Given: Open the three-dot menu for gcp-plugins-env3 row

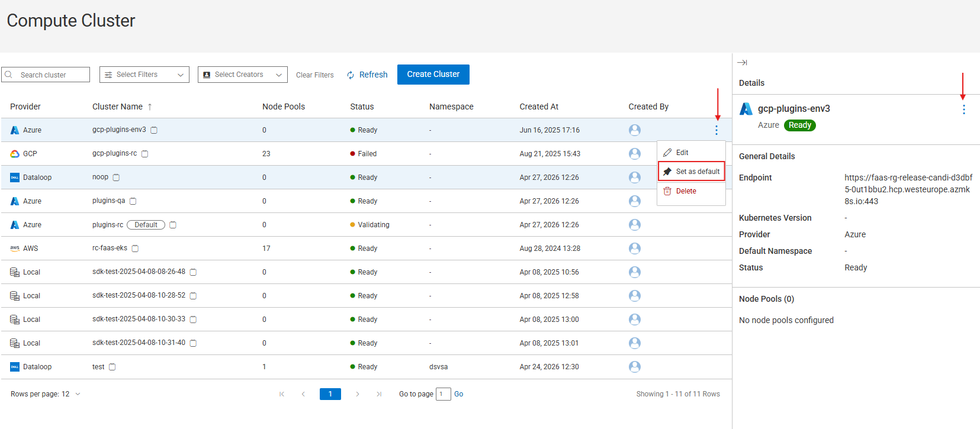Looking at the screenshot, I should pyautogui.click(x=716, y=130).
